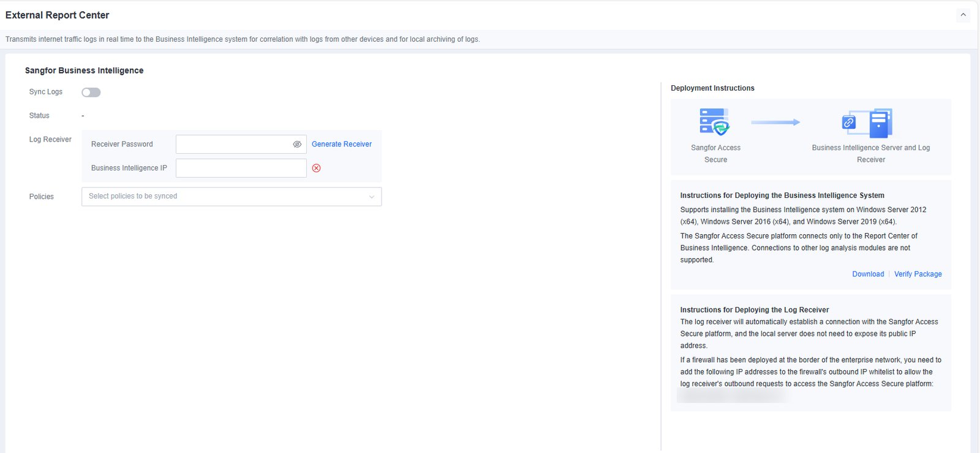
Task: Click the Verify Package link
Action: [x=918, y=274]
